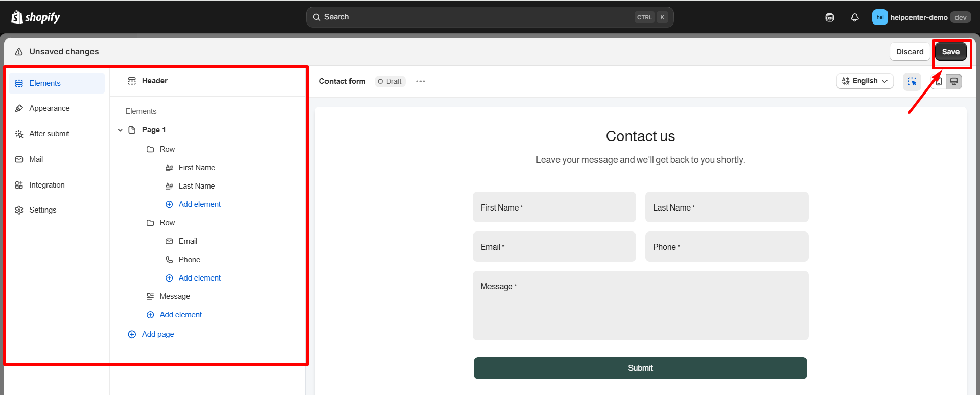
Task: Select the Message element in tree
Action: (x=175, y=296)
